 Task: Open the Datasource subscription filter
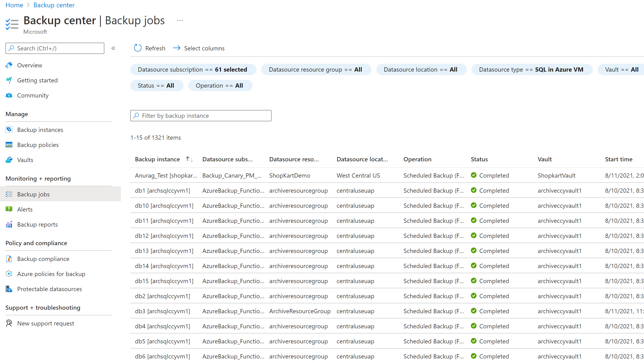pyautogui.click(x=192, y=69)
